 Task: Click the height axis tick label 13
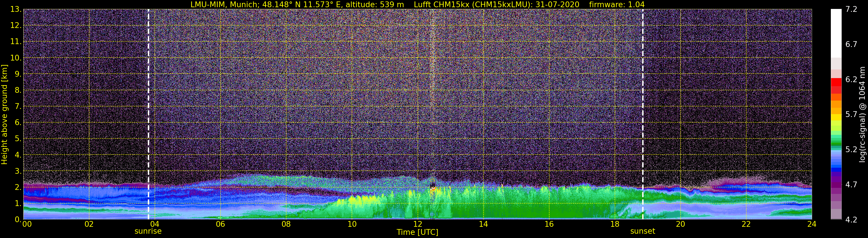16,9
